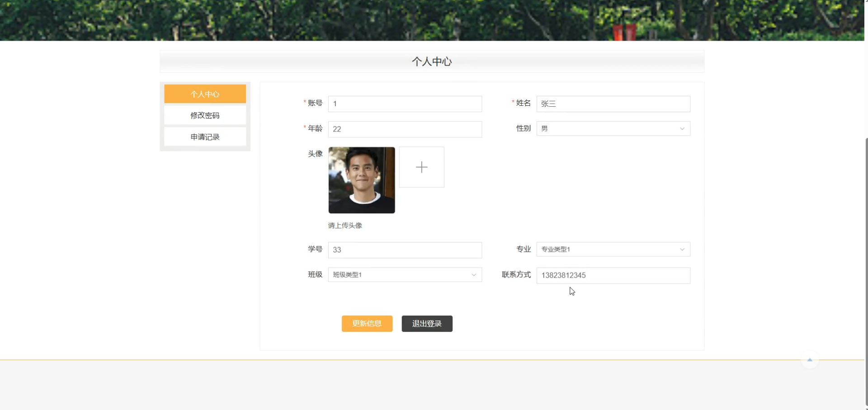Click the plus icon to upload avatar
Image resolution: width=868 pixels, height=410 pixels.
[421, 167]
